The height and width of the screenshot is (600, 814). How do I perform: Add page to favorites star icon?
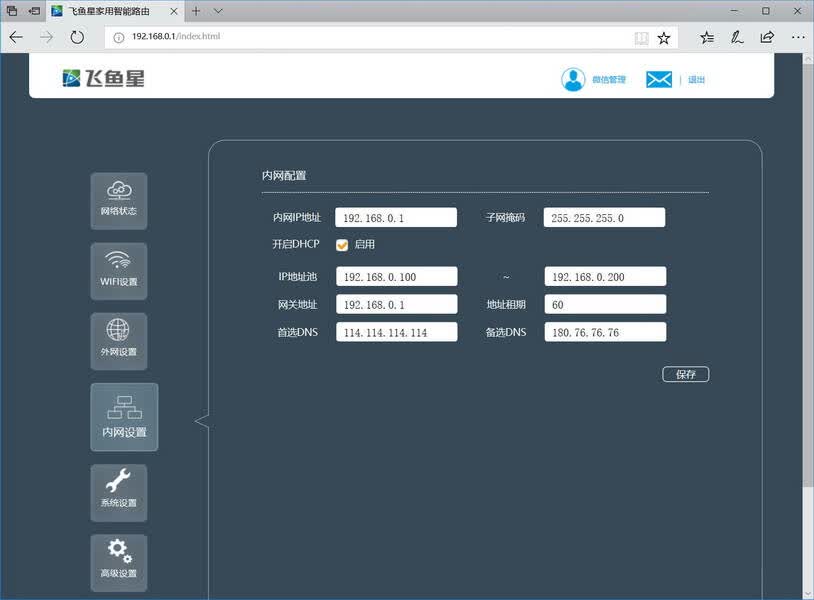coord(663,37)
